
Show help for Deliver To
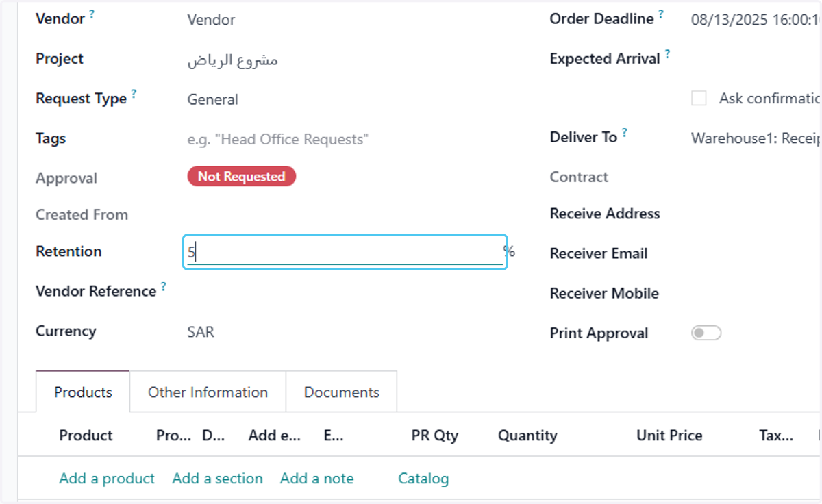pyautogui.click(x=624, y=132)
